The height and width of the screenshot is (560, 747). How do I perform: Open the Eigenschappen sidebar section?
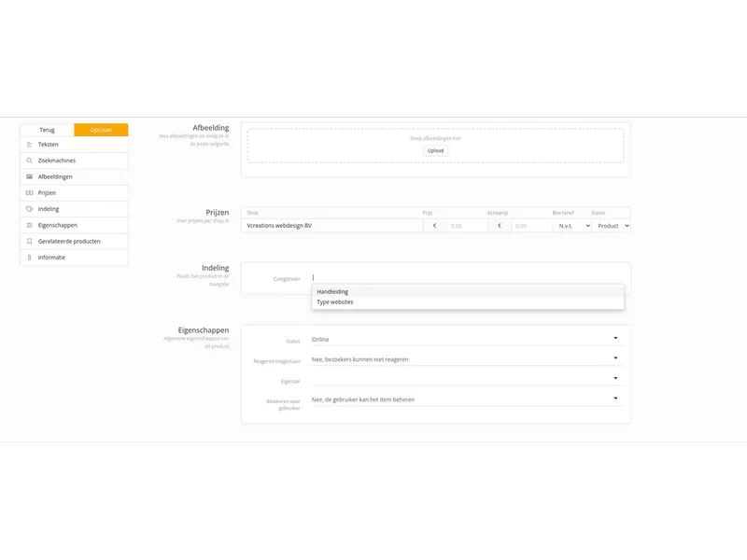pyautogui.click(x=75, y=225)
